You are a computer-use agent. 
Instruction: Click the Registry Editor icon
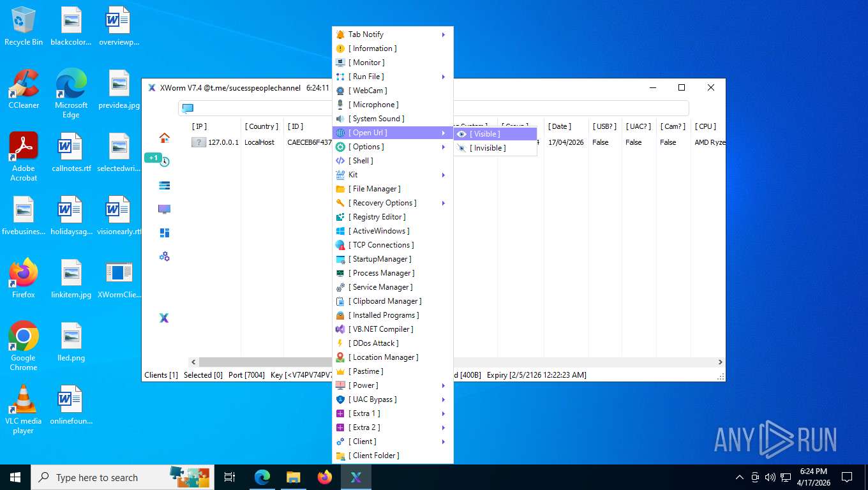pos(340,217)
